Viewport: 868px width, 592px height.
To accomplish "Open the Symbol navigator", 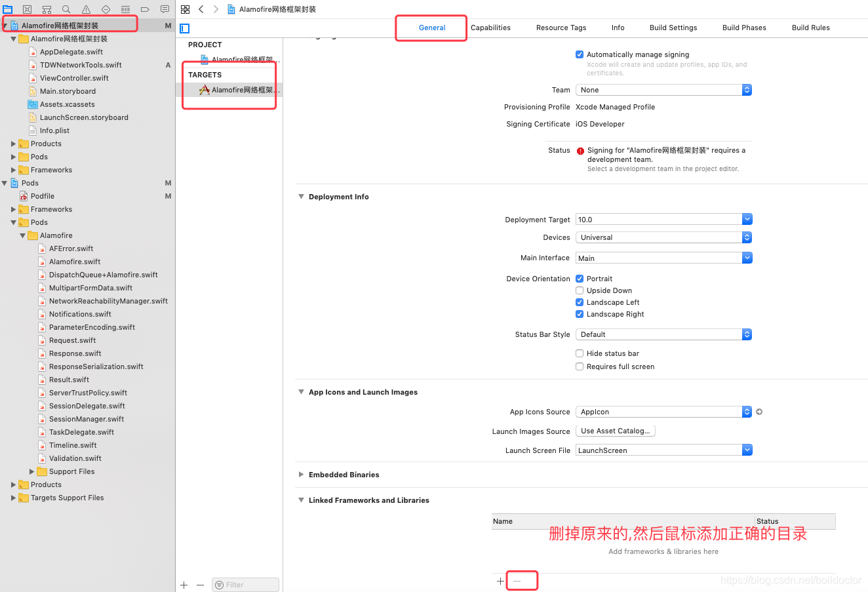I will tap(47, 9).
